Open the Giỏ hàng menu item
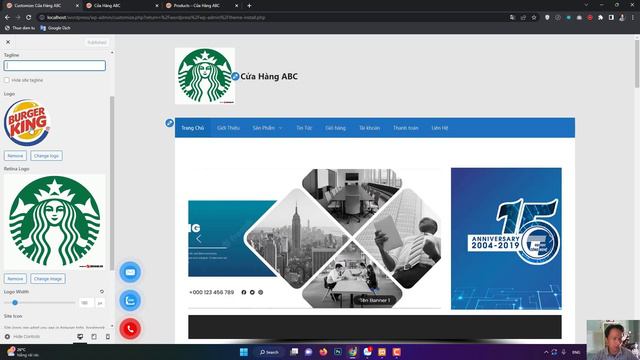The image size is (640, 360). (x=336, y=128)
